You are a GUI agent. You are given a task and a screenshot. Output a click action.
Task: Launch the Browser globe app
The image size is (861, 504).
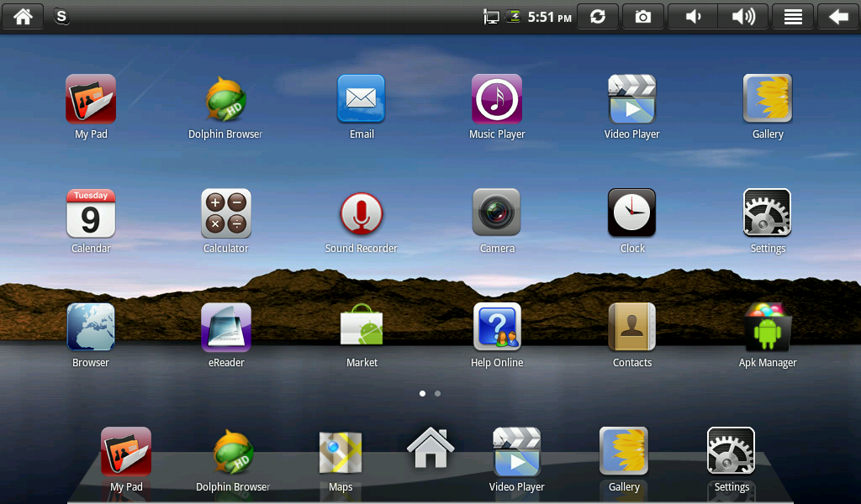[x=91, y=327]
